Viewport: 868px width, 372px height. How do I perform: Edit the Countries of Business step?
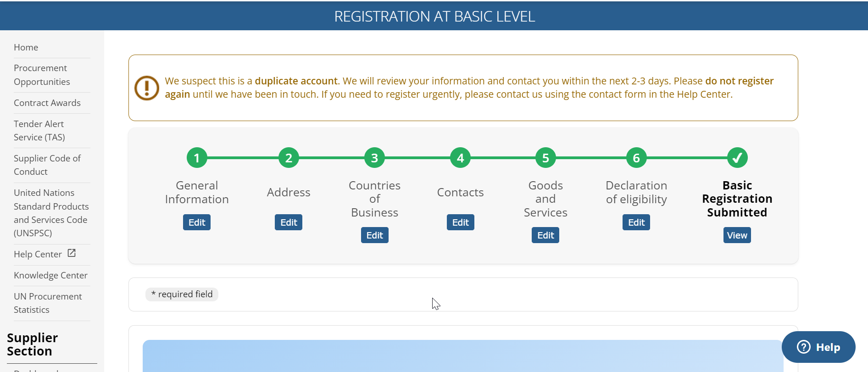tap(374, 235)
